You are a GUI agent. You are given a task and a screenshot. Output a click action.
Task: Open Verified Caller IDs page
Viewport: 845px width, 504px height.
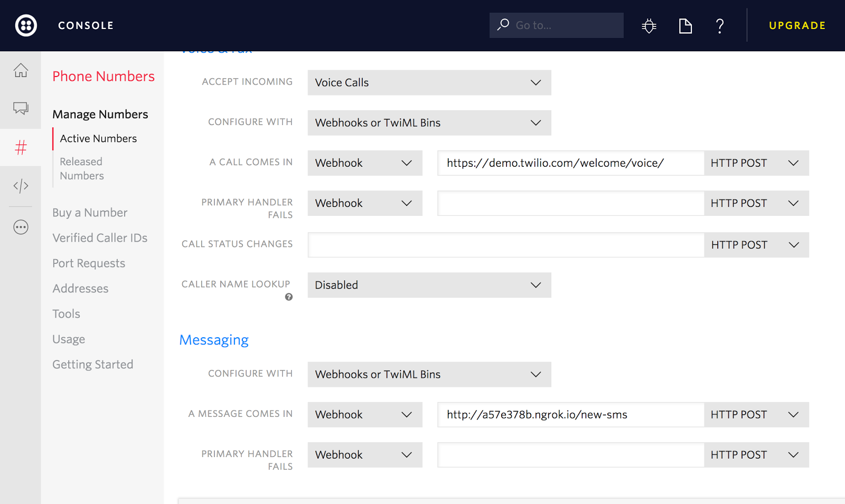(100, 238)
